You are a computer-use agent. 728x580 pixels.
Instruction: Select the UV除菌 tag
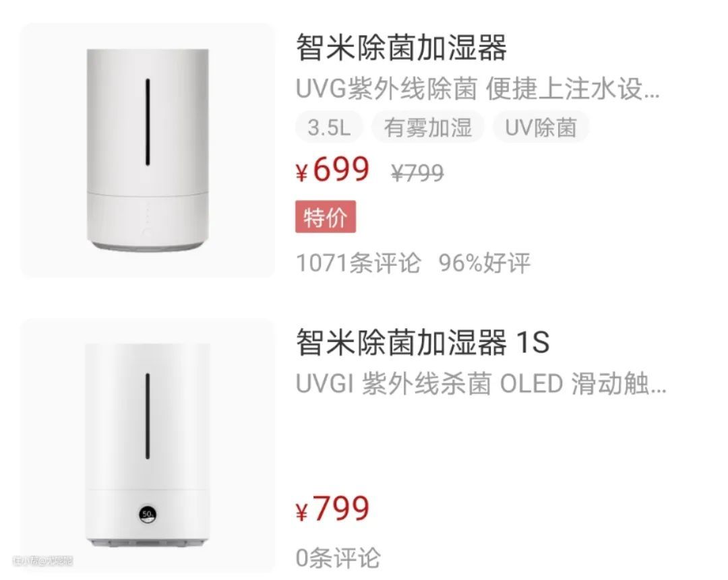(x=541, y=127)
